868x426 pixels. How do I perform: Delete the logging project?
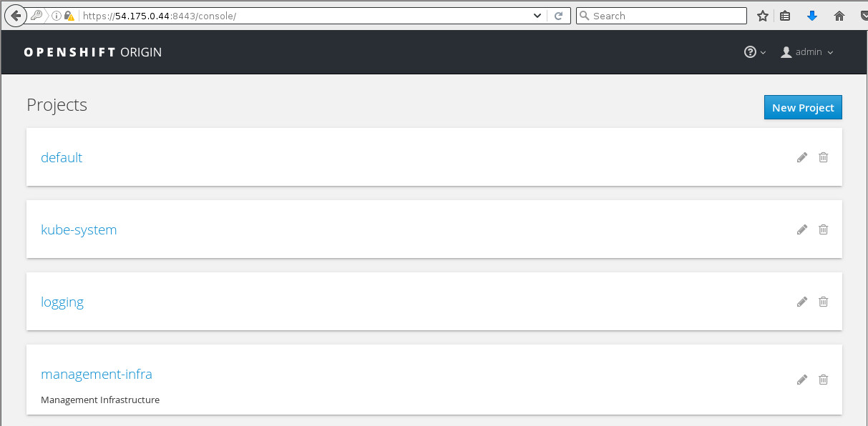tap(824, 302)
